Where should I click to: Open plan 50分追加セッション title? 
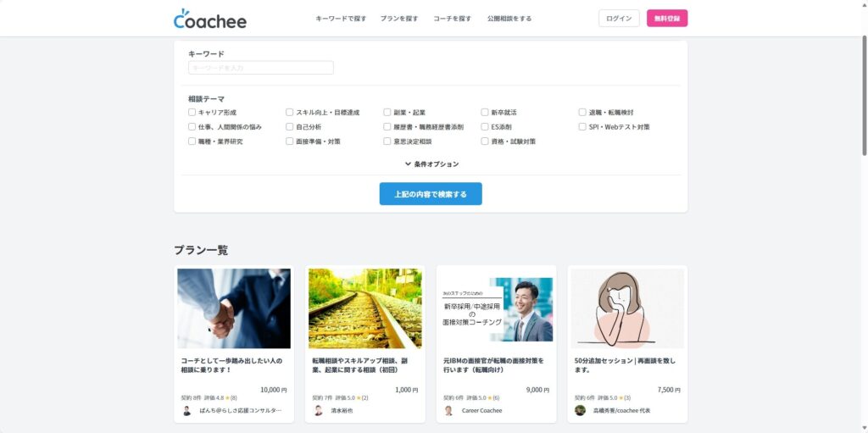point(625,365)
